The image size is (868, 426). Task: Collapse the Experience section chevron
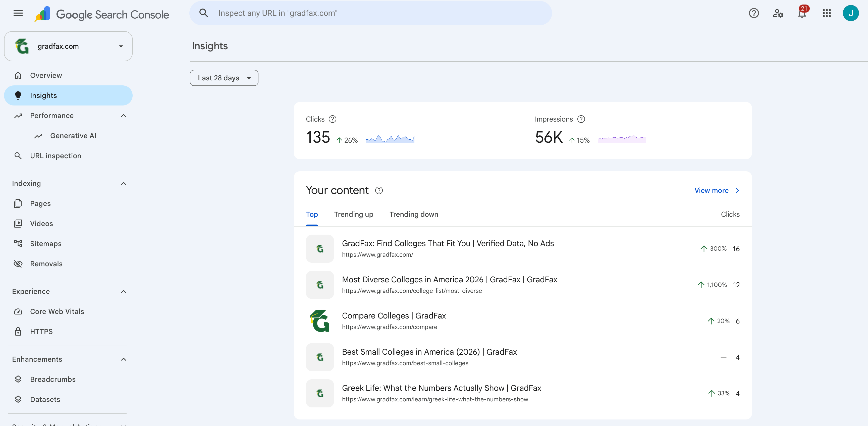coord(123,291)
